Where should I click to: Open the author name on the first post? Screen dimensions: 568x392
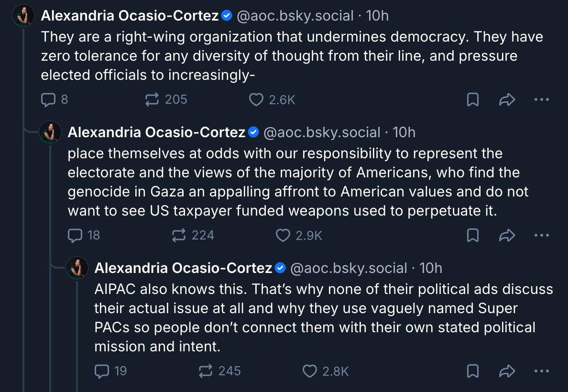(130, 16)
